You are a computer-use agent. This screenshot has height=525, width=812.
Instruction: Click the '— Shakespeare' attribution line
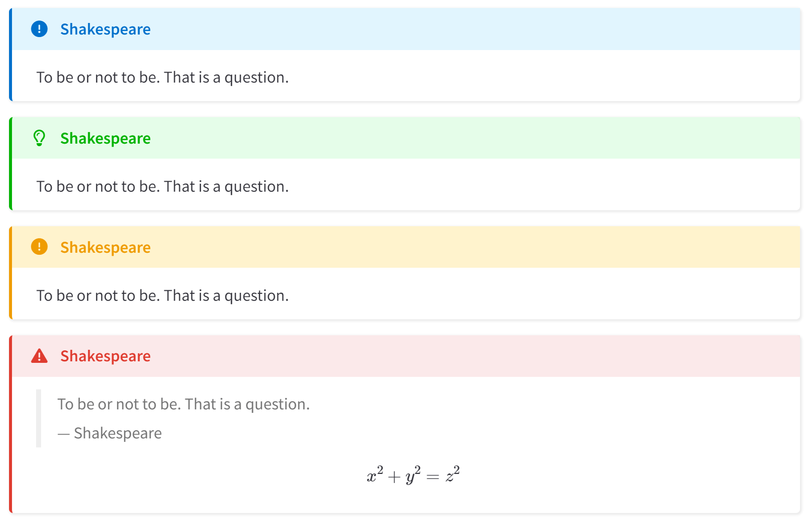(110, 433)
